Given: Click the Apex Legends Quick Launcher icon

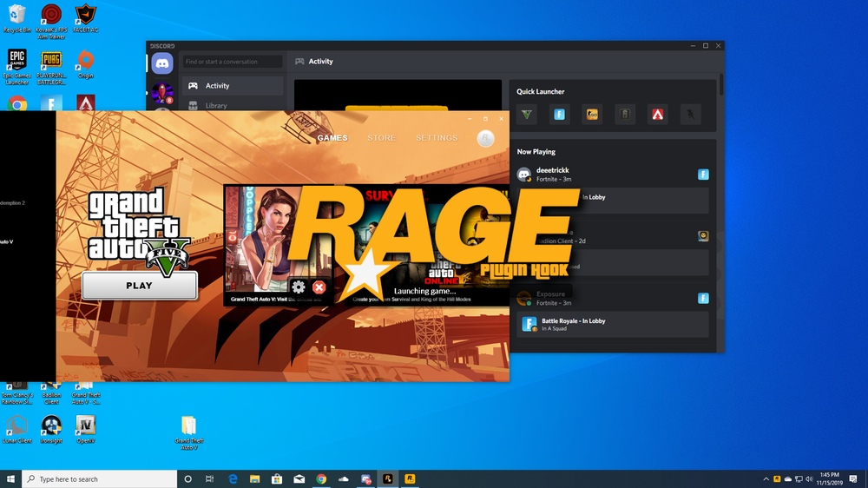Looking at the screenshot, I should tap(658, 115).
